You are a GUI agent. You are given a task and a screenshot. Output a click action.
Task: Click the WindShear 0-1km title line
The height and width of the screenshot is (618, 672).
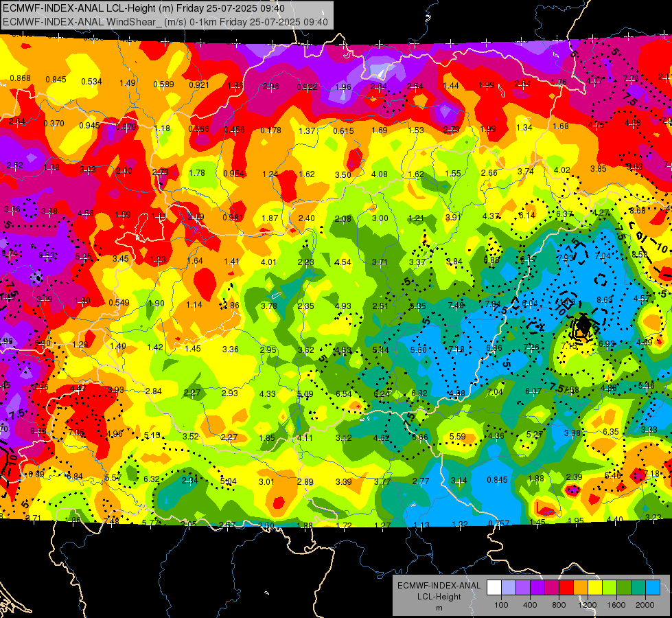[x=165, y=22]
